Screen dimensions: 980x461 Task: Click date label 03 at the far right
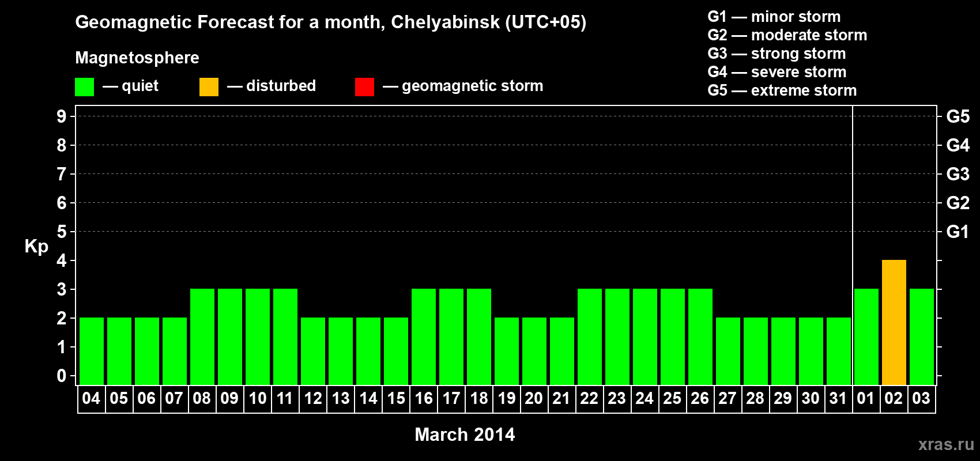click(x=921, y=399)
